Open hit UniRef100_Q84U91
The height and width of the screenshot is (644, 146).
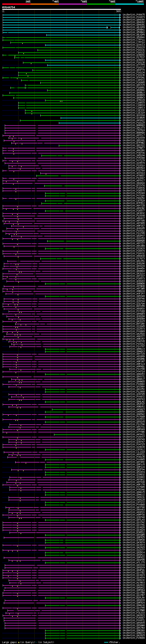[133, 25]
